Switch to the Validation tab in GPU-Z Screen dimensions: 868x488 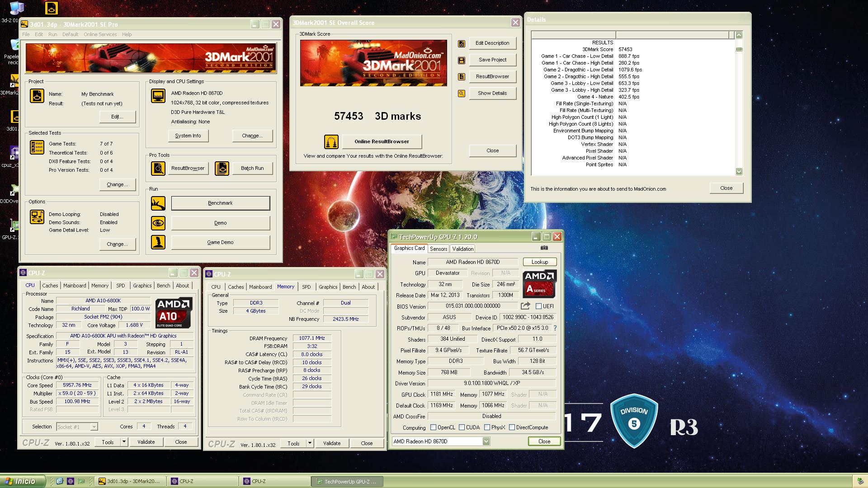click(463, 249)
